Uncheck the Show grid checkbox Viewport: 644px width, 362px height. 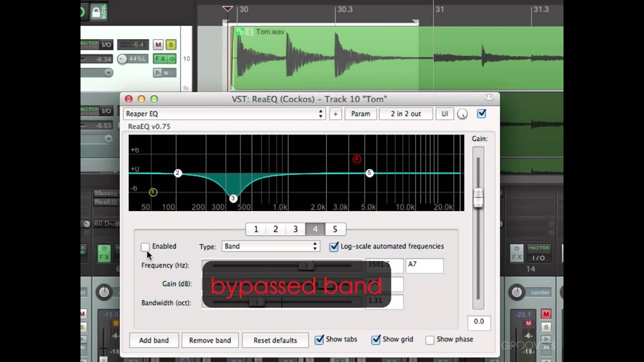[376, 340]
